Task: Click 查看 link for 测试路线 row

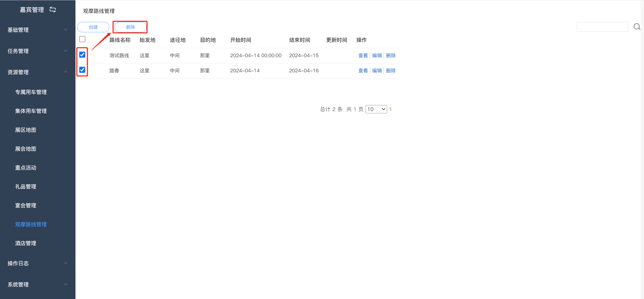Action: (x=363, y=55)
